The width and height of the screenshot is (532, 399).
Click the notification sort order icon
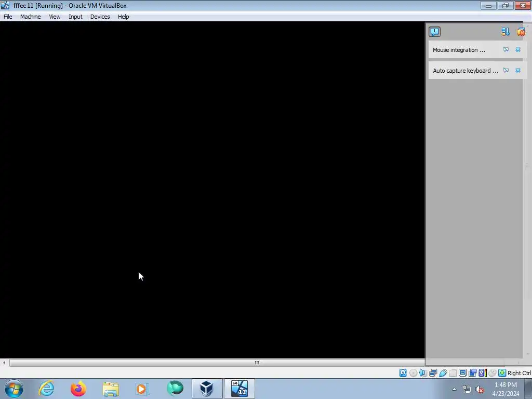[x=506, y=32]
